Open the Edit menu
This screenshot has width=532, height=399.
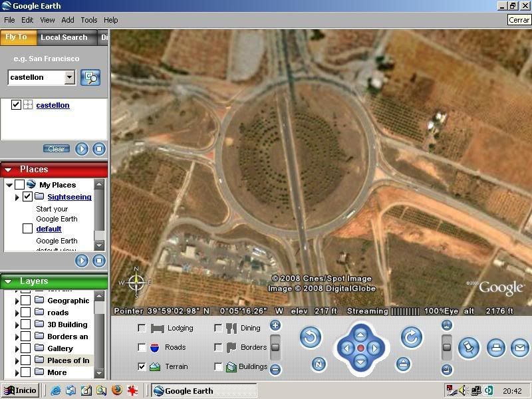(x=27, y=20)
